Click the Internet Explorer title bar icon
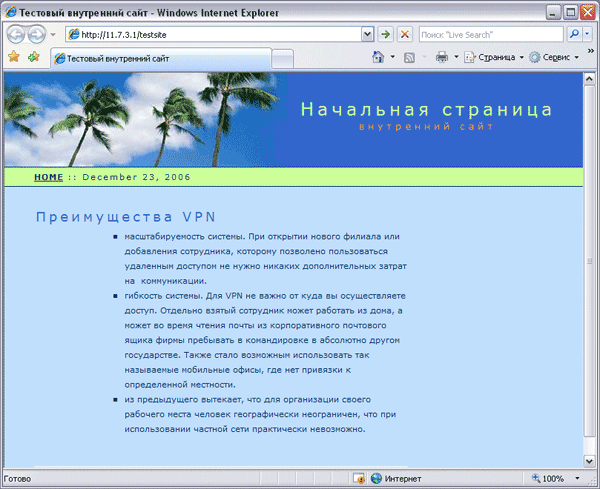This screenshot has height=489, width=600. pyautogui.click(x=10, y=12)
